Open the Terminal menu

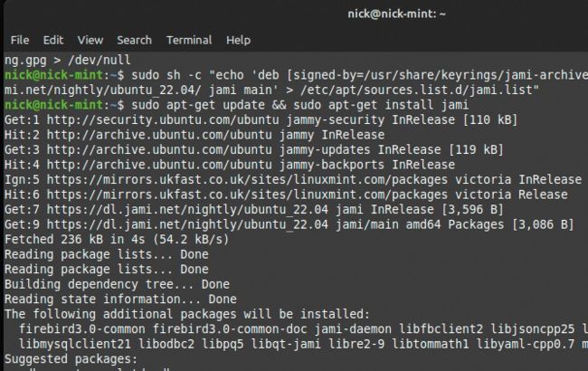[189, 40]
